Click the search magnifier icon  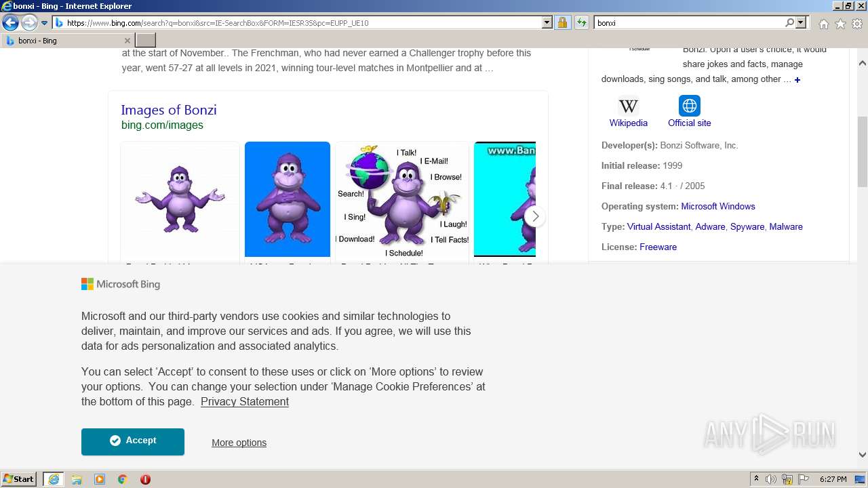click(789, 22)
